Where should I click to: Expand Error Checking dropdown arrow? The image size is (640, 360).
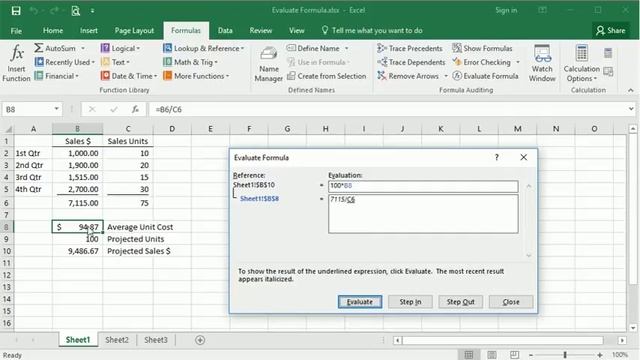pos(518,62)
